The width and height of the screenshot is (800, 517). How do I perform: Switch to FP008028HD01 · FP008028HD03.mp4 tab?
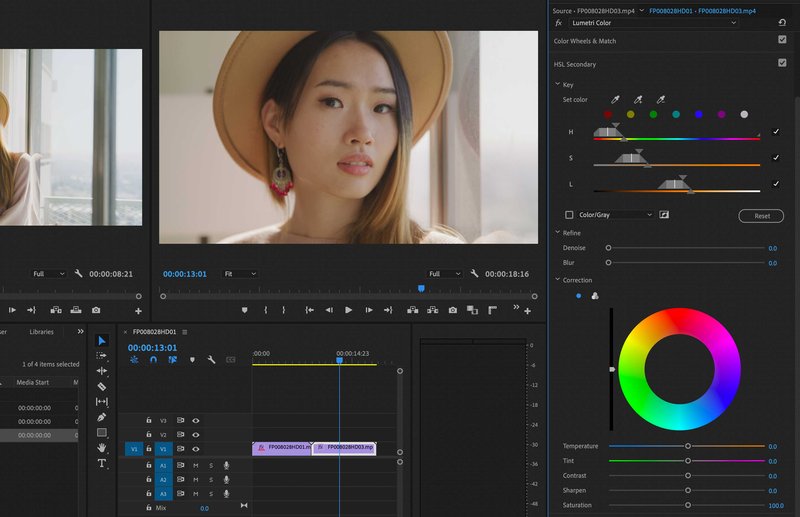pyautogui.click(x=702, y=11)
